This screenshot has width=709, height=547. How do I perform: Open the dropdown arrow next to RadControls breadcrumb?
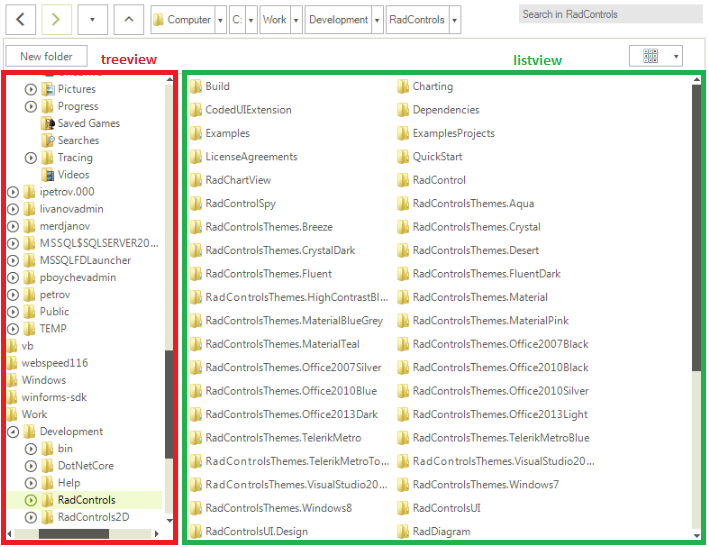click(x=455, y=20)
